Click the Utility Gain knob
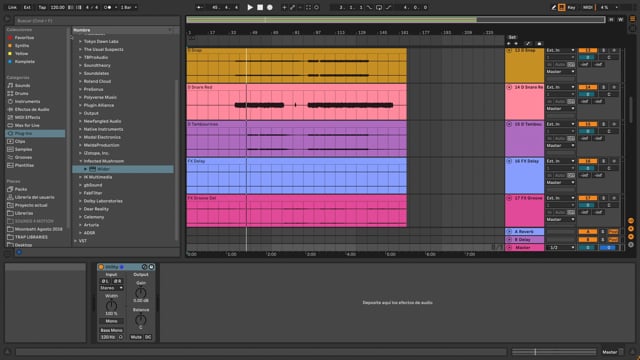Image resolution: width=640 pixels, height=360 pixels. point(141,292)
